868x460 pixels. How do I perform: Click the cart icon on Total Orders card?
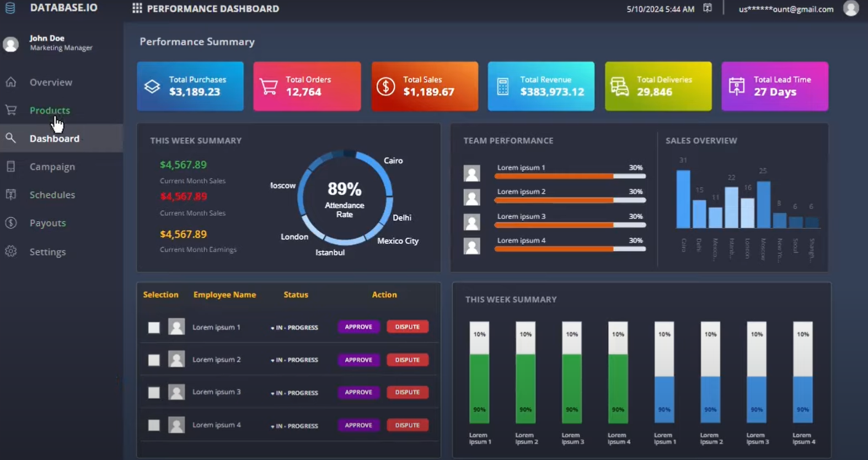269,87
